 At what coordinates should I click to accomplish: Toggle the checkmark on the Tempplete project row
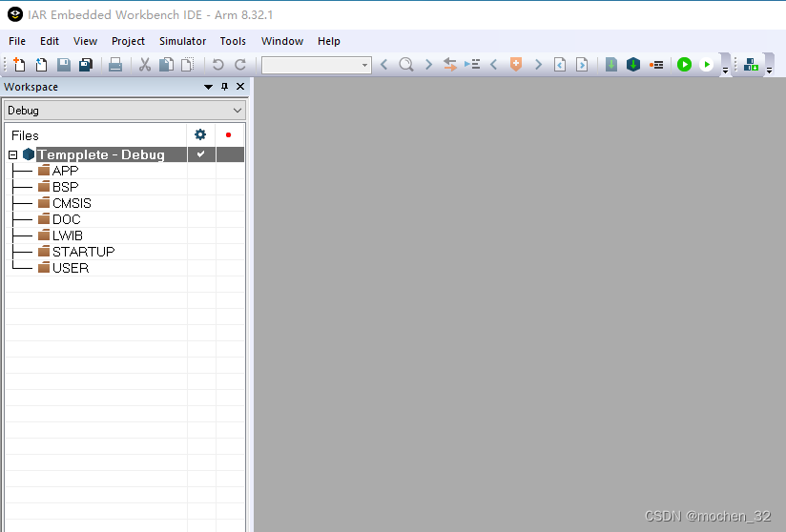201,154
